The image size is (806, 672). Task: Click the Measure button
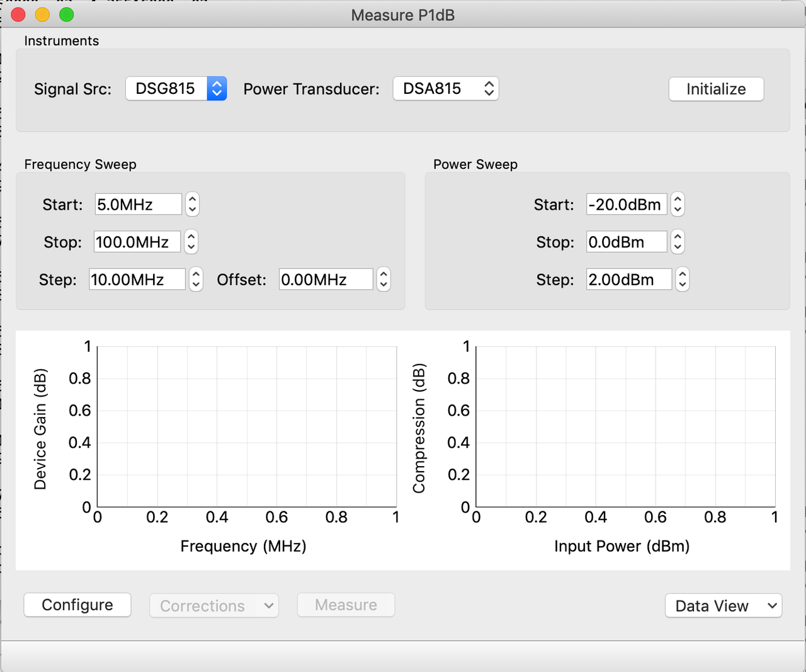pos(346,605)
